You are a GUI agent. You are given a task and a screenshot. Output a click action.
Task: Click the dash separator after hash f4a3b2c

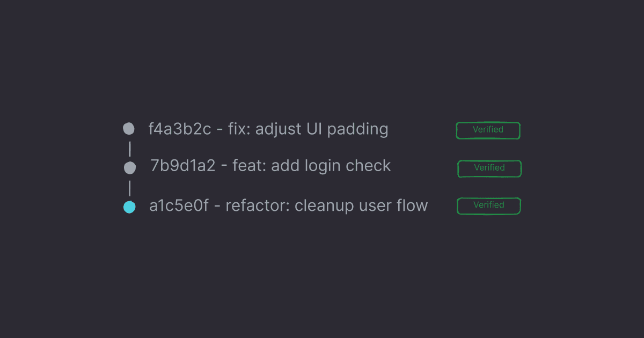[x=220, y=130]
